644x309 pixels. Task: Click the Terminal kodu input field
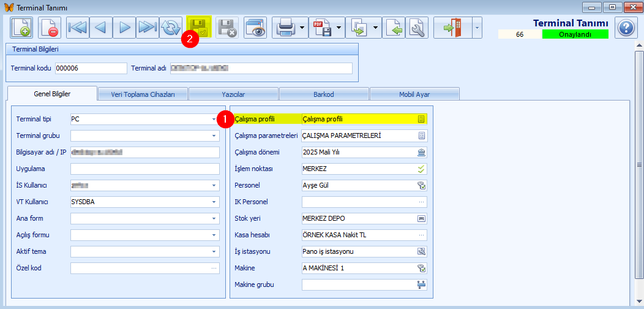(91, 68)
